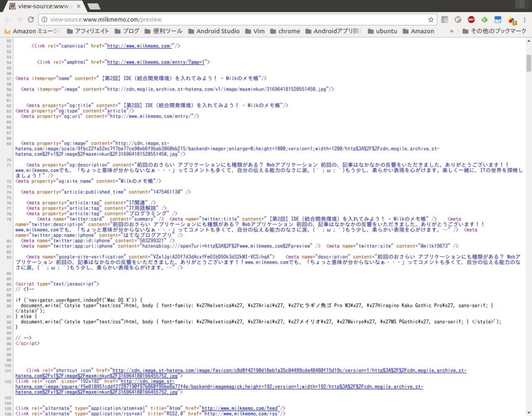The height and width of the screenshot is (416, 532).
Task: Open the その他のブックマーク folder
Action: [494, 31]
